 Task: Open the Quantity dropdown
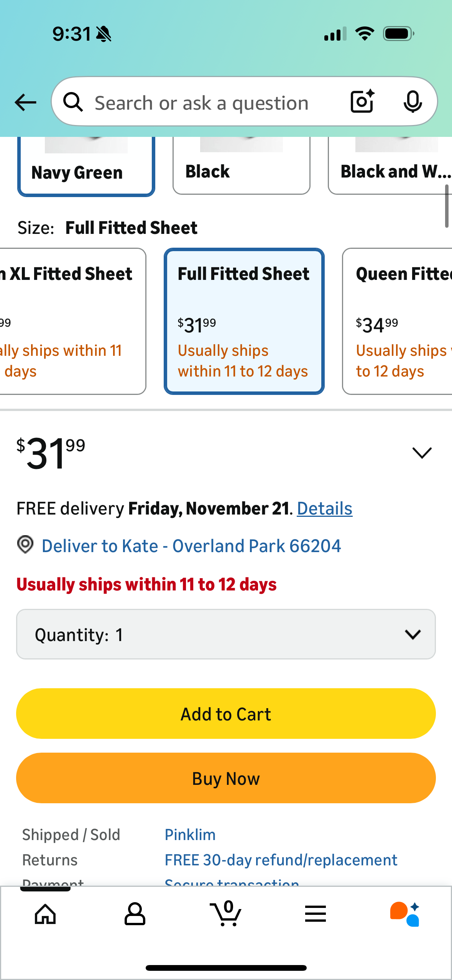click(226, 634)
